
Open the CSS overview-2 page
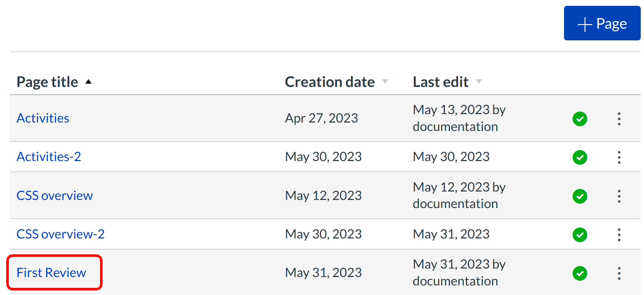[x=61, y=234]
